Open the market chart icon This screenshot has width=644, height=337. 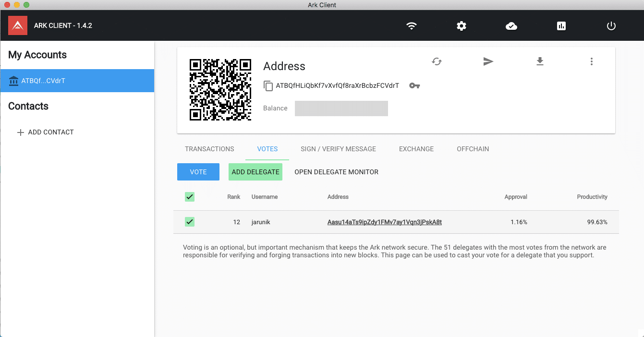pyautogui.click(x=561, y=26)
